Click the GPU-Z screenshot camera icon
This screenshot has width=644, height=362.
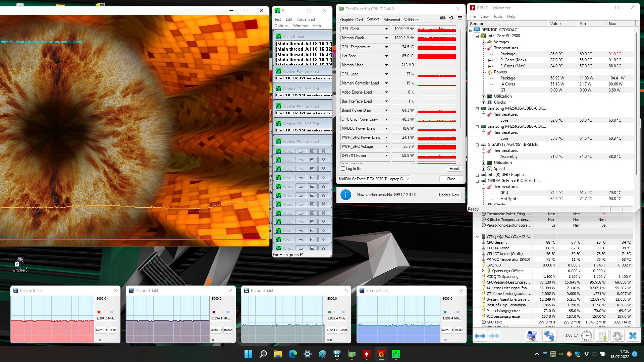click(443, 18)
